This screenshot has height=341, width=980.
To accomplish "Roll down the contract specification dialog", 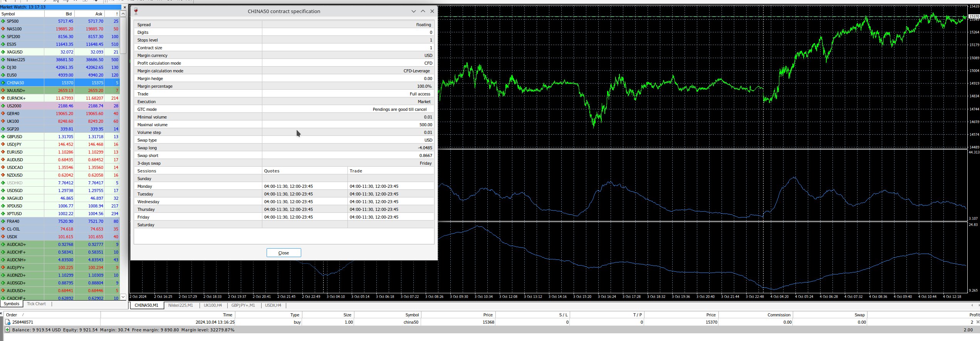I will [x=414, y=11].
